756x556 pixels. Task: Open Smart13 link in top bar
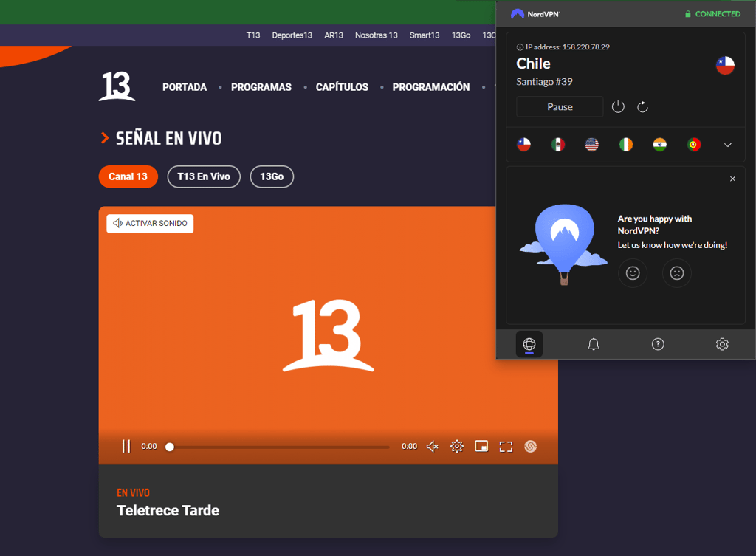point(425,35)
